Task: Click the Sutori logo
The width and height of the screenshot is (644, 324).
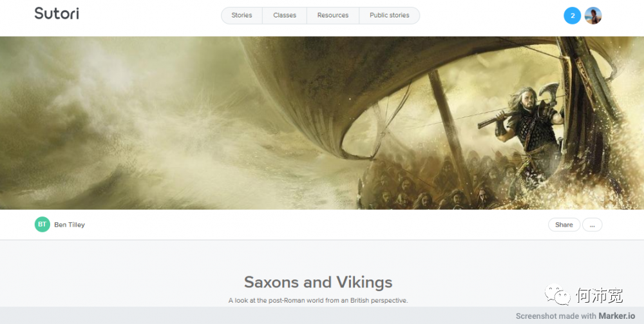Action: tap(57, 14)
